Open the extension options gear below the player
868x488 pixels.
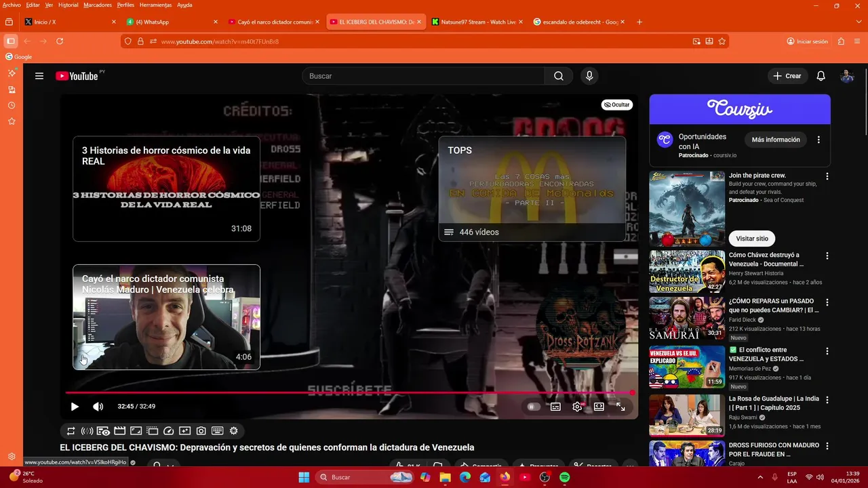pyautogui.click(x=234, y=431)
